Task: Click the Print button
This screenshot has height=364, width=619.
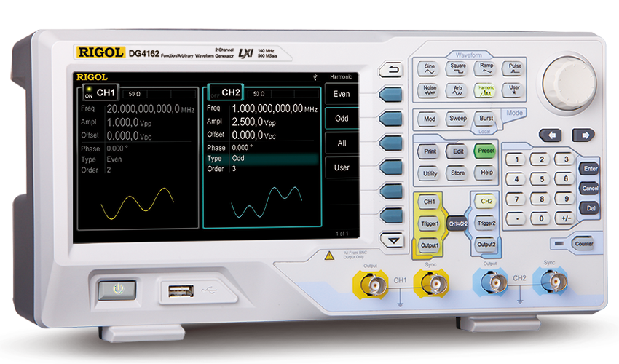Action: click(430, 151)
